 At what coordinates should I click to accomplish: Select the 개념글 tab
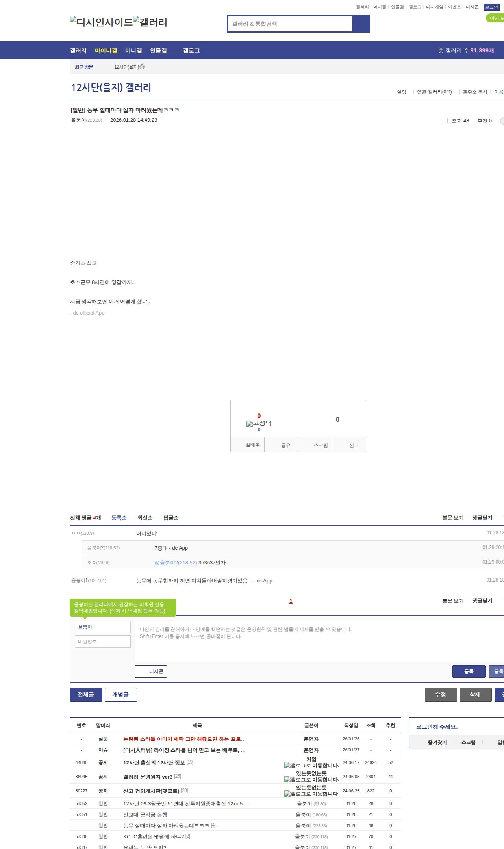[121, 695]
